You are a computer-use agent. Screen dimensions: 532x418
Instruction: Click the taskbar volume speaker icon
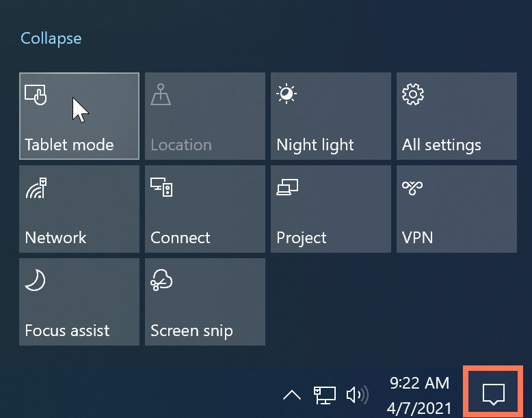pyautogui.click(x=357, y=394)
